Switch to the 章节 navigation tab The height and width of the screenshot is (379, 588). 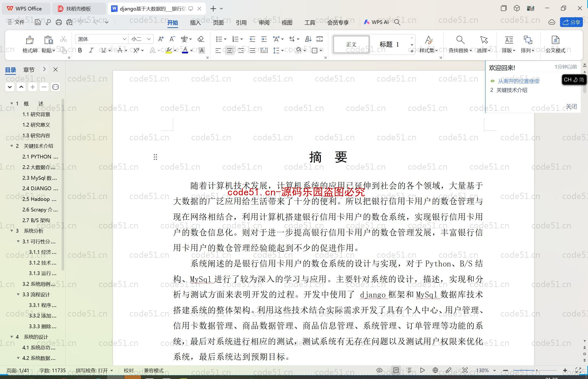pos(29,70)
